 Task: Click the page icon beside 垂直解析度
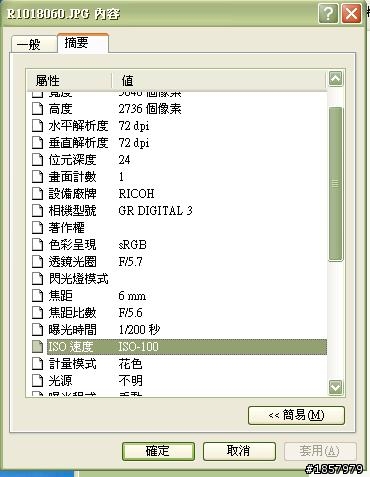tap(37, 143)
